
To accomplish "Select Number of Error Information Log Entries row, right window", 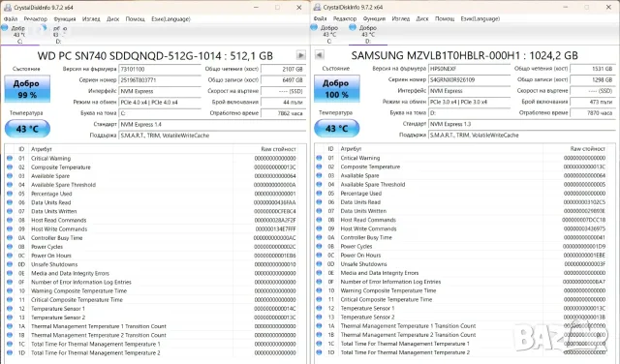I will point(464,282).
